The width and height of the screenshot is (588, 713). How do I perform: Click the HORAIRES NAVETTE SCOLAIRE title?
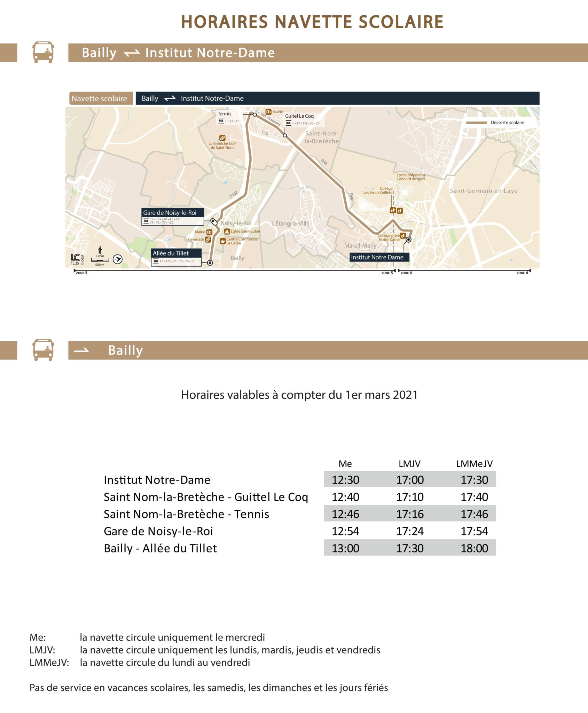312,22
